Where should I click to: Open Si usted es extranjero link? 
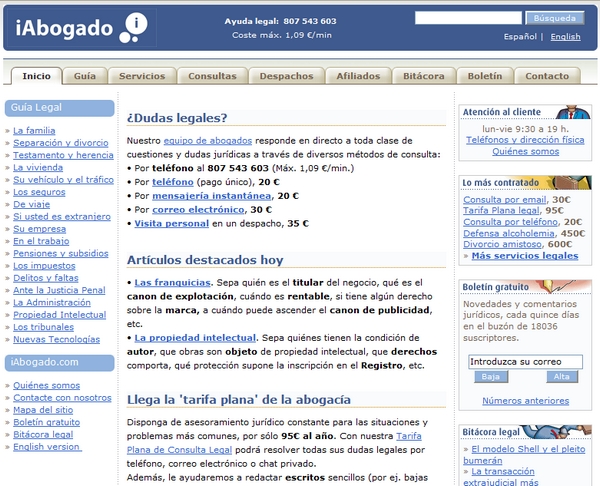tap(62, 217)
